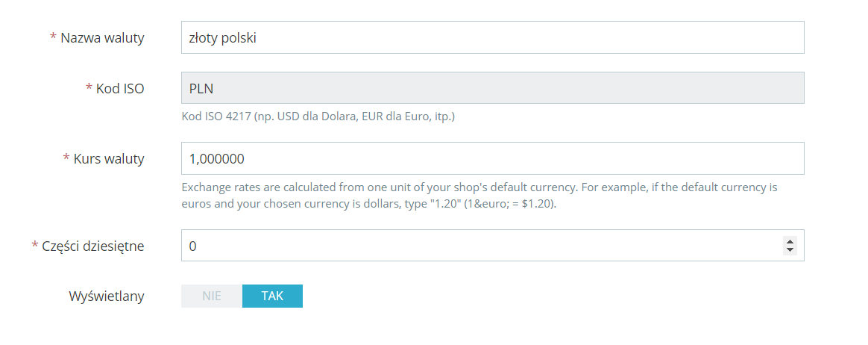Switch Wyświetlany to NIE

(212, 296)
